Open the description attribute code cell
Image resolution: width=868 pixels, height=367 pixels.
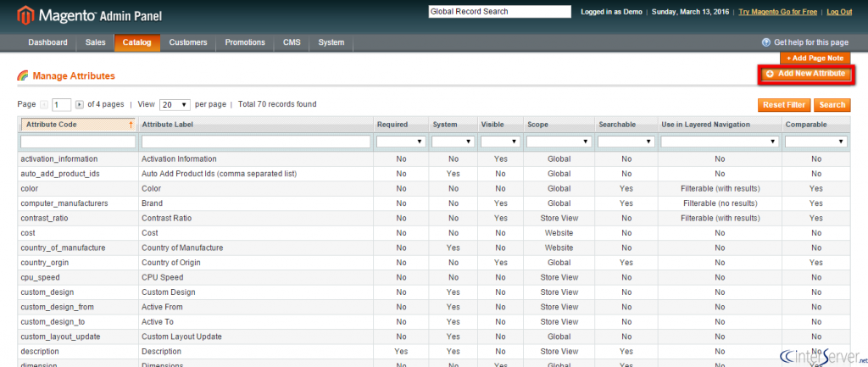point(78,352)
